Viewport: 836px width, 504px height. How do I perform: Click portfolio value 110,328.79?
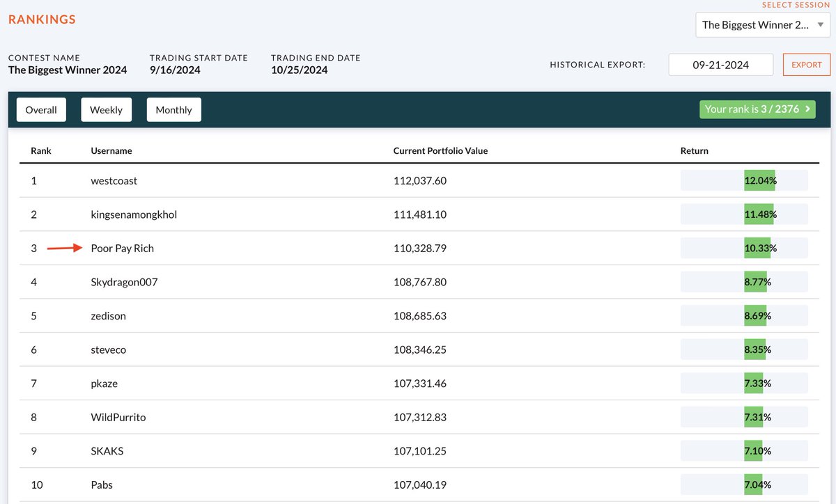click(x=420, y=248)
